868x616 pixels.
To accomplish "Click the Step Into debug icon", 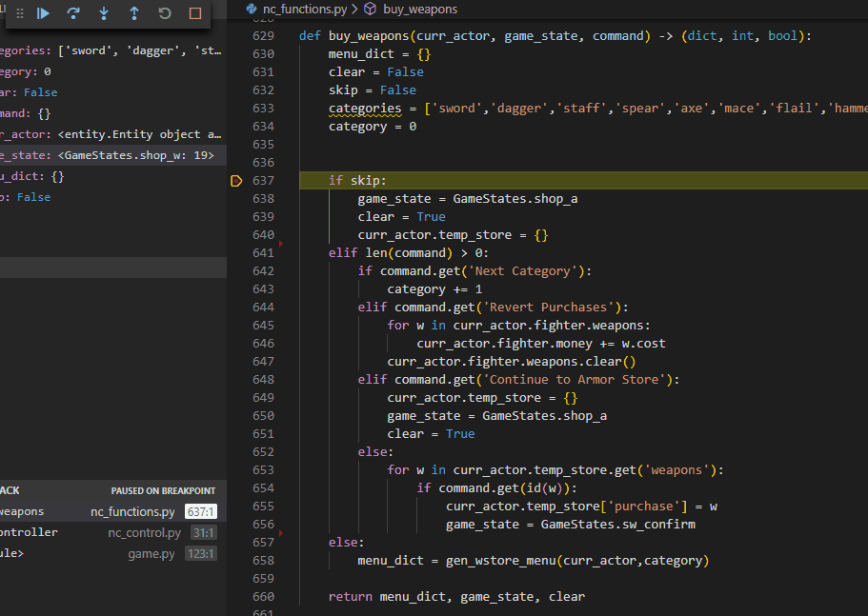I will (103, 13).
